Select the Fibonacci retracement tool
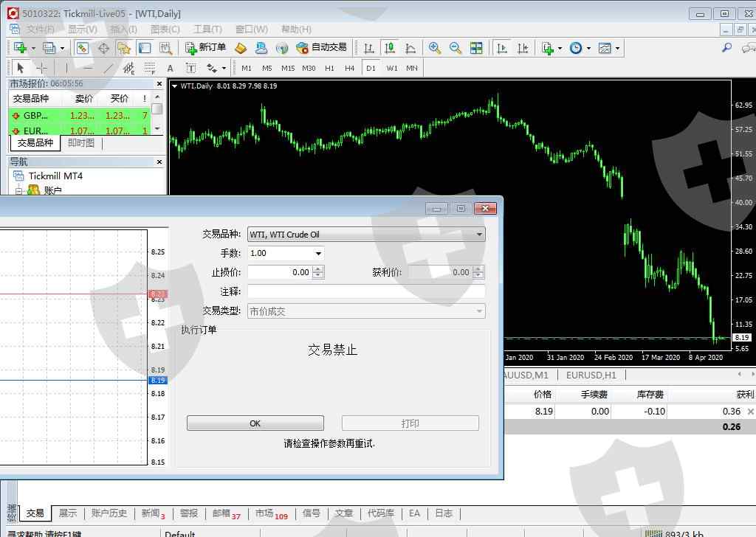 pos(150,68)
